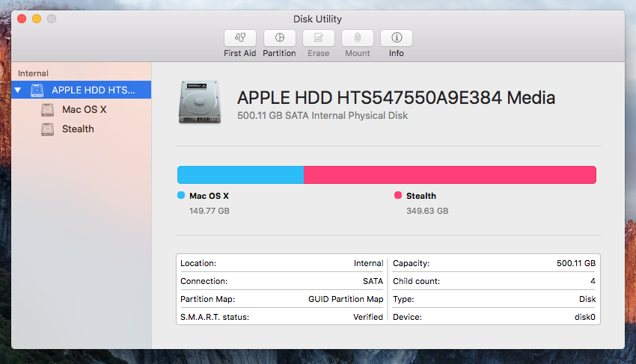Click the 149.77 GB size value
Screen dimensions: 636x364
point(210,211)
